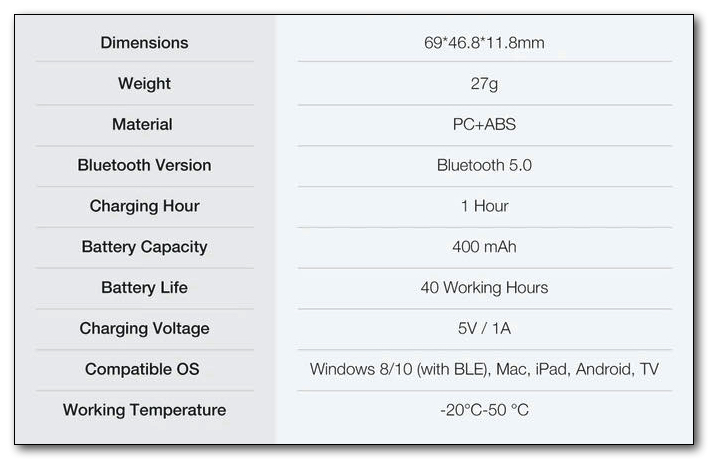Click the Compatible OS label
Image resolution: width=708 pixels, height=459 pixels.
point(142,370)
